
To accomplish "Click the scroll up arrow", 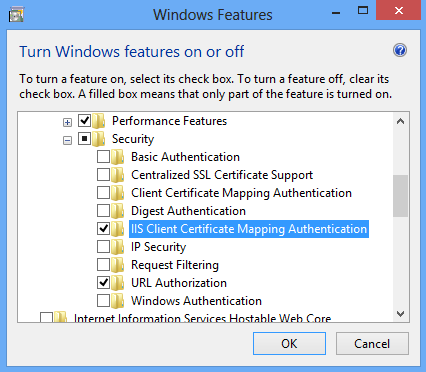I will coord(400,121).
